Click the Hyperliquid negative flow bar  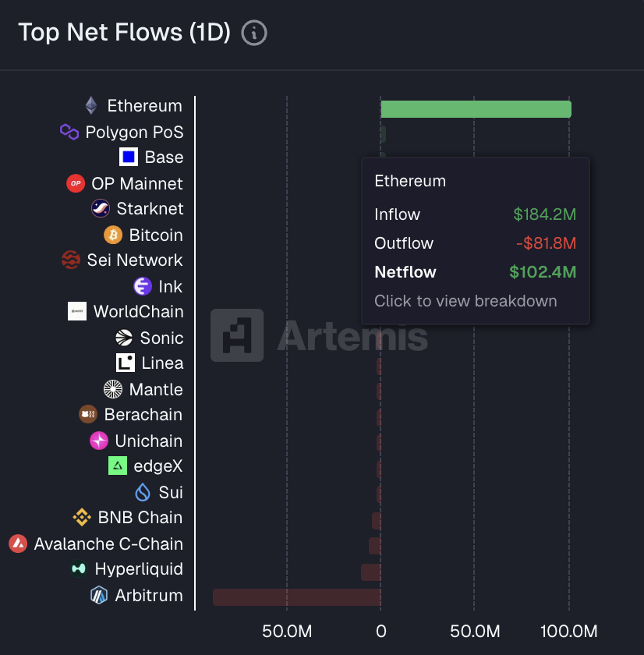[371, 572]
